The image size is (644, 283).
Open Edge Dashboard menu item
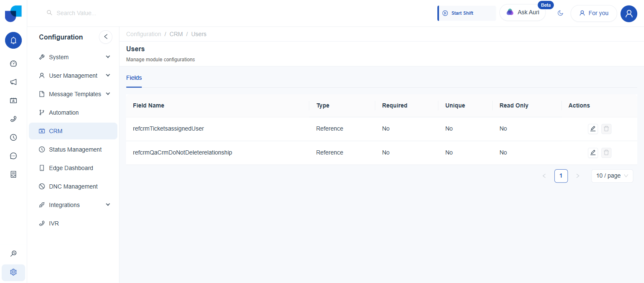[73, 168]
